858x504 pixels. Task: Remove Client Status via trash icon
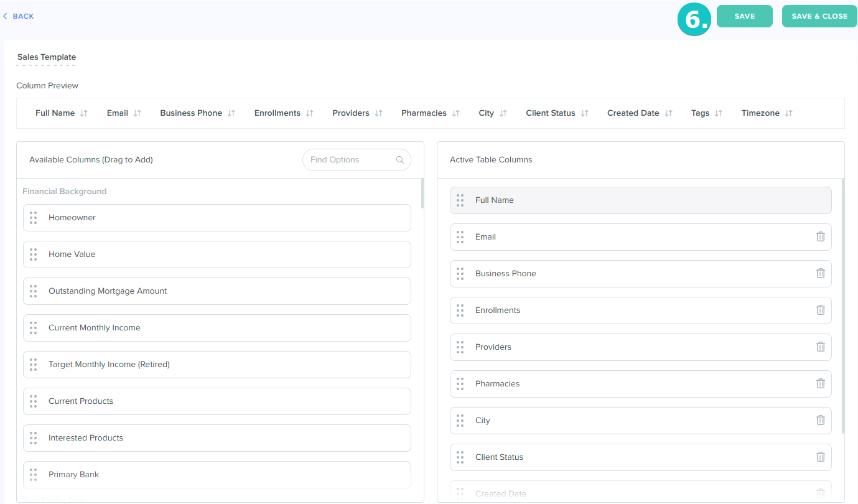(821, 457)
